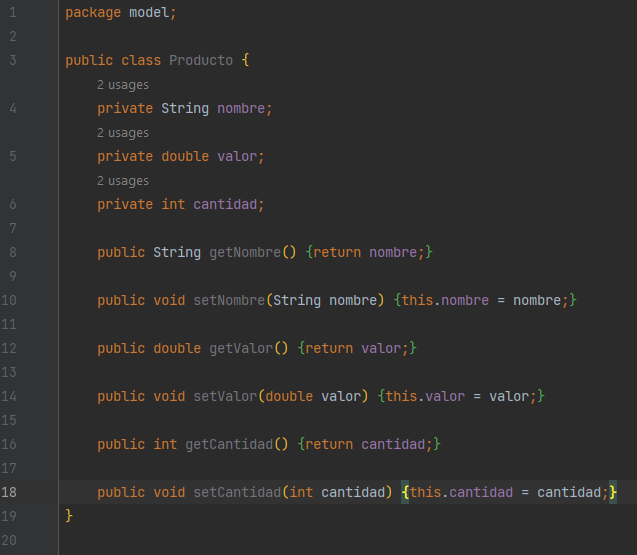The width and height of the screenshot is (637, 555).
Task: Click the '2 usages' hint above nombre field
Action: pos(123,85)
